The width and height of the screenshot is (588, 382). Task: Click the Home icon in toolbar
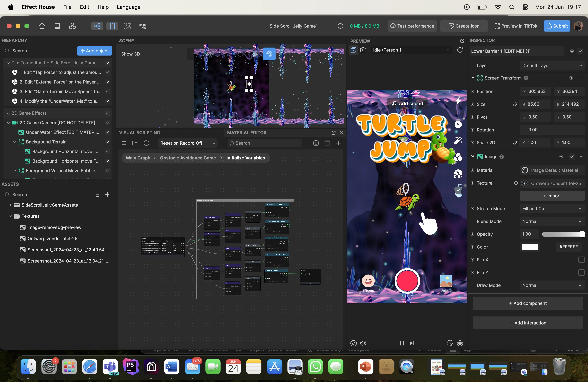[x=42, y=26]
